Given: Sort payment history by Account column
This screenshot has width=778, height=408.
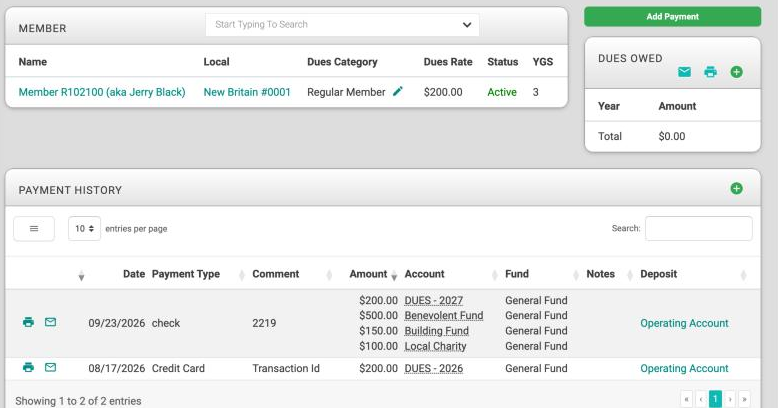Looking at the screenshot, I should pyautogui.click(x=424, y=274).
